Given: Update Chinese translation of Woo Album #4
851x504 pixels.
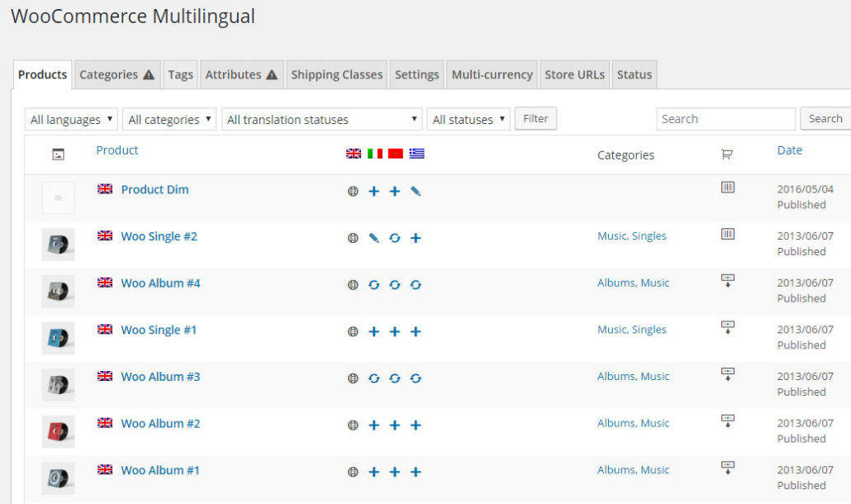Looking at the screenshot, I should [395, 284].
